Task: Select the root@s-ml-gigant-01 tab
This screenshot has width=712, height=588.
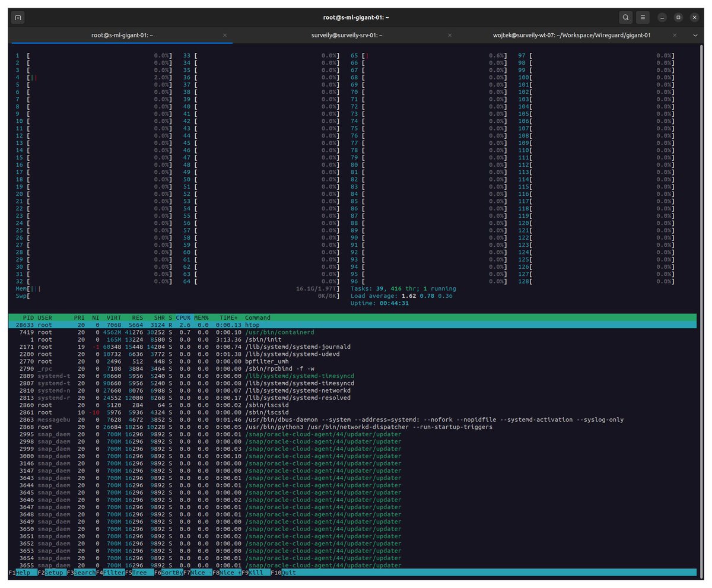Action: [x=122, y=36]
